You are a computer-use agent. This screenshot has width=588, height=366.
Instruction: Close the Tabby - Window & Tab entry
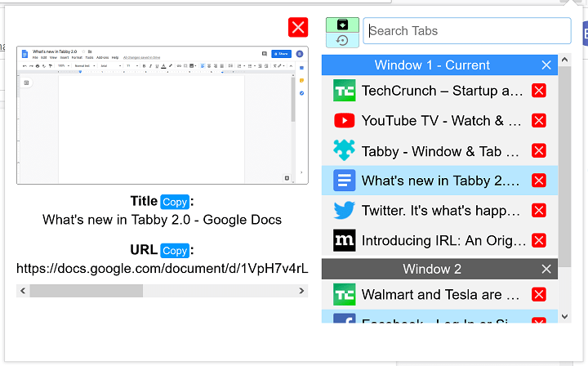(539, 151)
